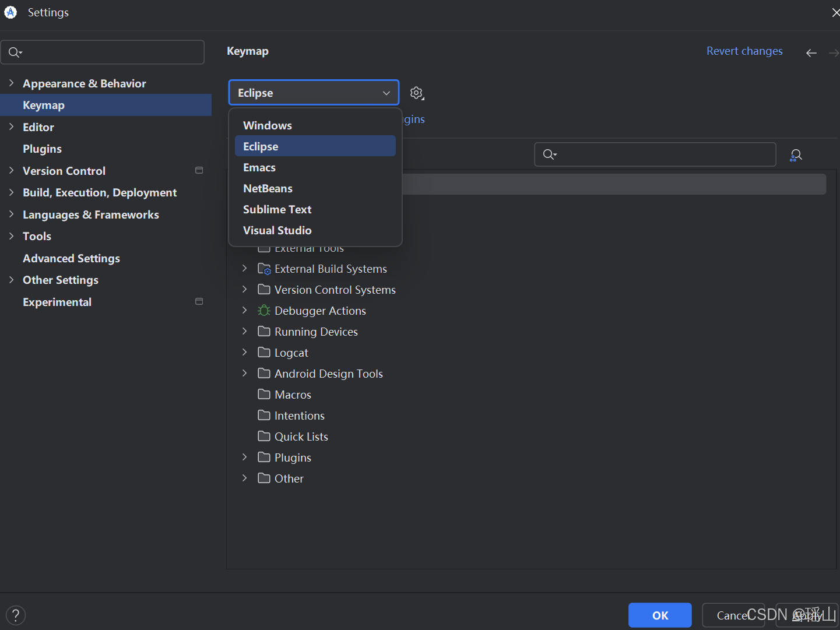Click the External Build Systems folder icon
The width and height of the screenshot is (840, 630).
click(x=264, y=269)
